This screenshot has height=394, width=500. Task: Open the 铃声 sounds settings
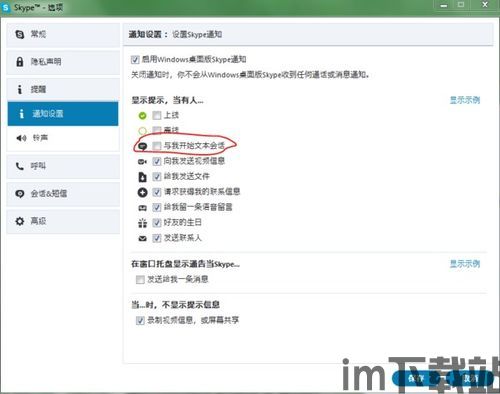click(63, 138)
